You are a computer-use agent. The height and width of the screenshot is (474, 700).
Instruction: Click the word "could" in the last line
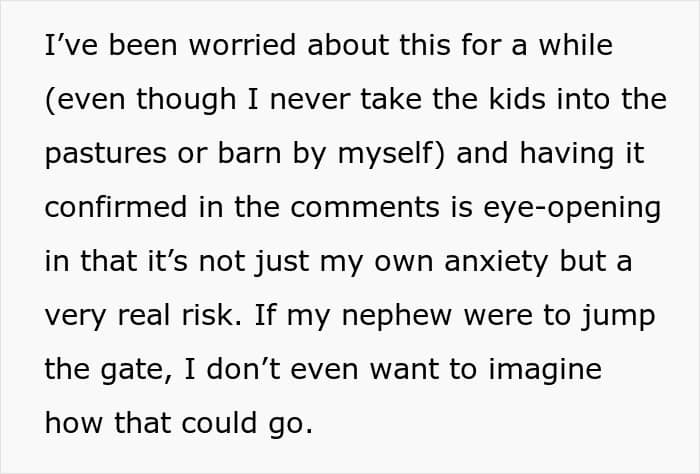(x=219, y=423)
